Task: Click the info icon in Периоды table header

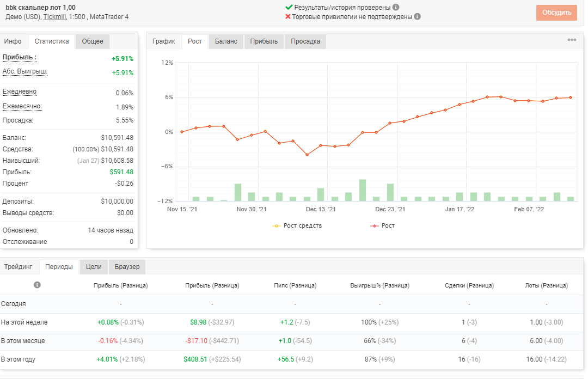Action: pyautogui.click(x=37, y=285)
